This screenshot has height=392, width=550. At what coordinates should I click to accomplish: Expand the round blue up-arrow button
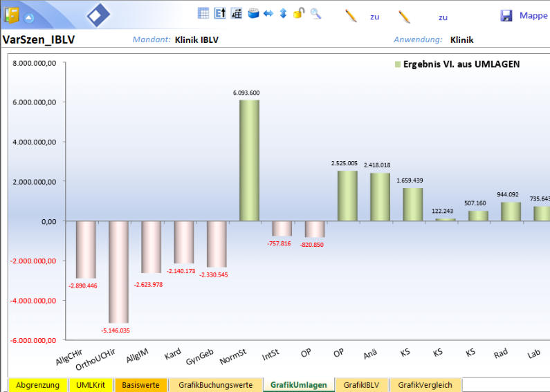(x=28, y=17)
